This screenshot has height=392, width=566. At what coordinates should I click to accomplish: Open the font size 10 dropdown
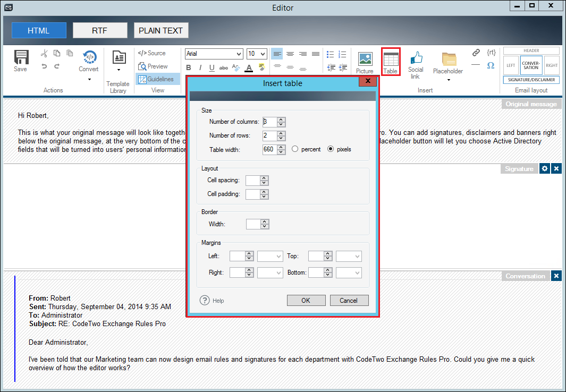pyautogui.click(x=256, y=54)
